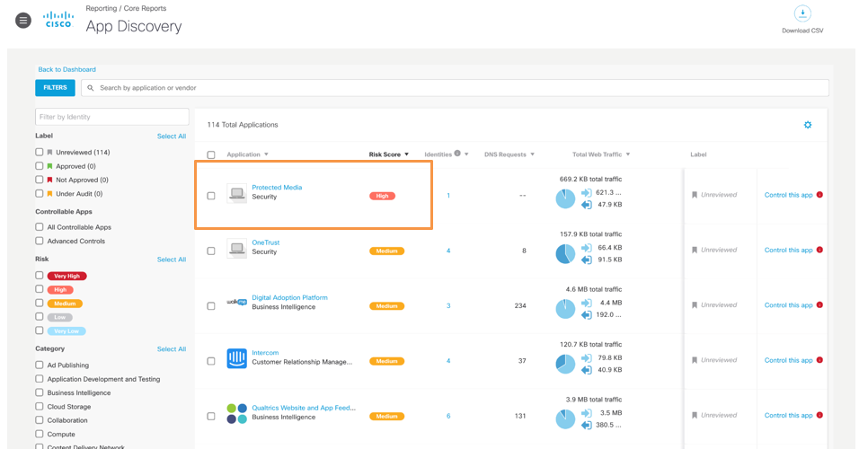The image size is (868, 458).
Task: Click the Cisco logo
Action: pyautogui.click(x=58, y=20)
